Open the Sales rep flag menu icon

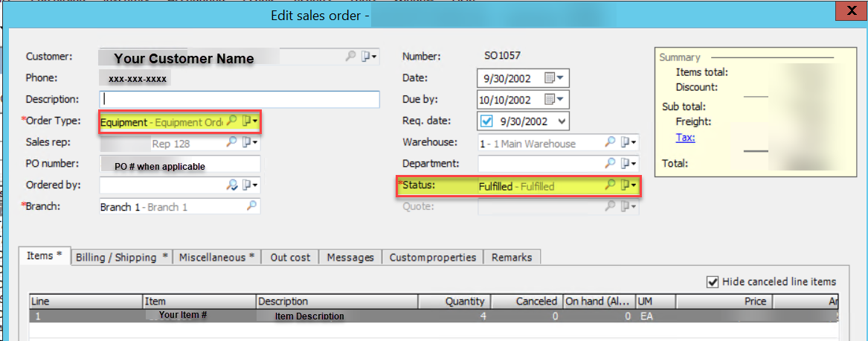tap(251, 142)
